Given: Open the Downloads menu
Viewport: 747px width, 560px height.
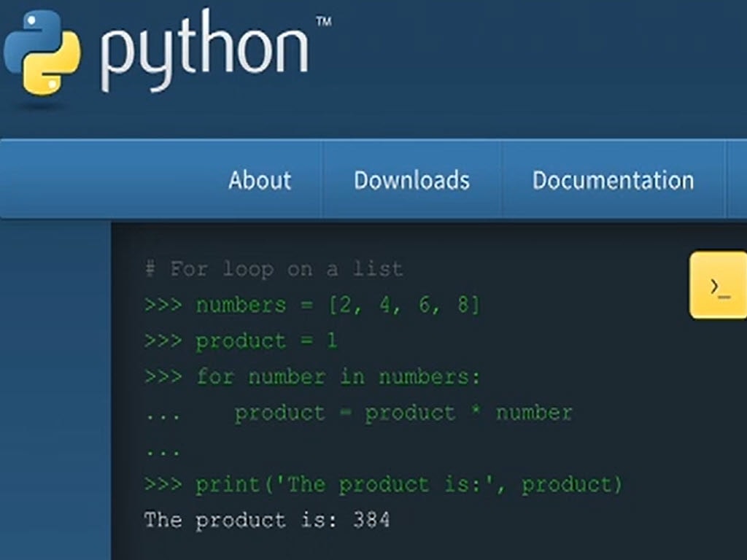Looking at the screenshot, I should pos(411,180).
